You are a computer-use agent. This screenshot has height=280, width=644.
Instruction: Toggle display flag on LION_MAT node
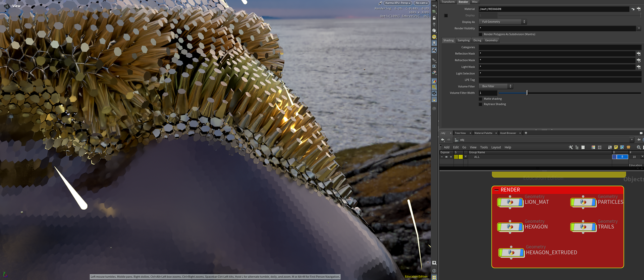[x=521, y=202]
